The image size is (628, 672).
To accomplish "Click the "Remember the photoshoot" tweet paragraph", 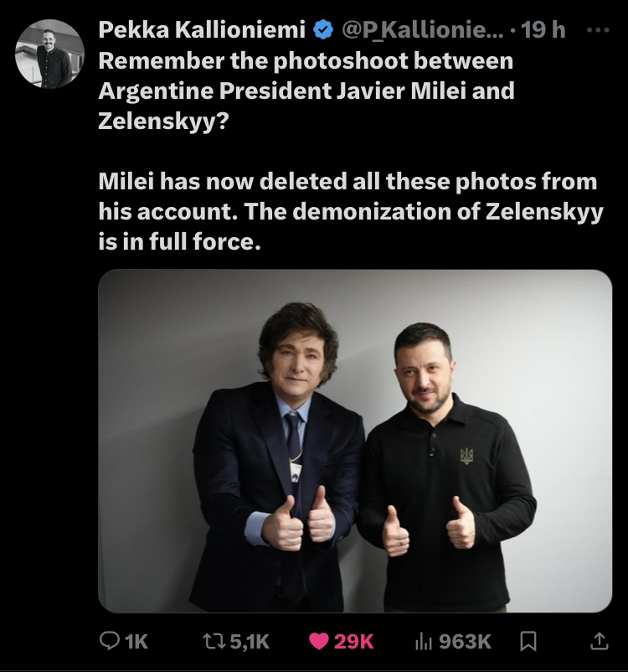I will pyautogui.click(x=306, y=90).
